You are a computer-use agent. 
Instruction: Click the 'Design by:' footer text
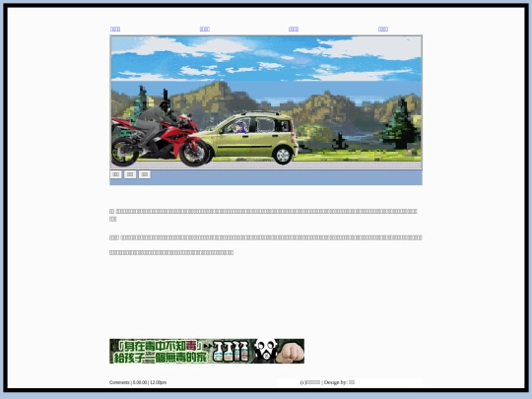coord(336,382)
